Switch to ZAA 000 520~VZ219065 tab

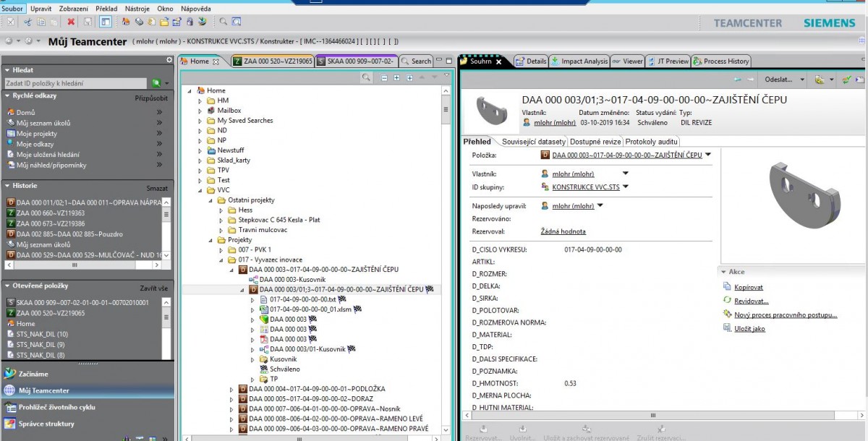[273, 61]
